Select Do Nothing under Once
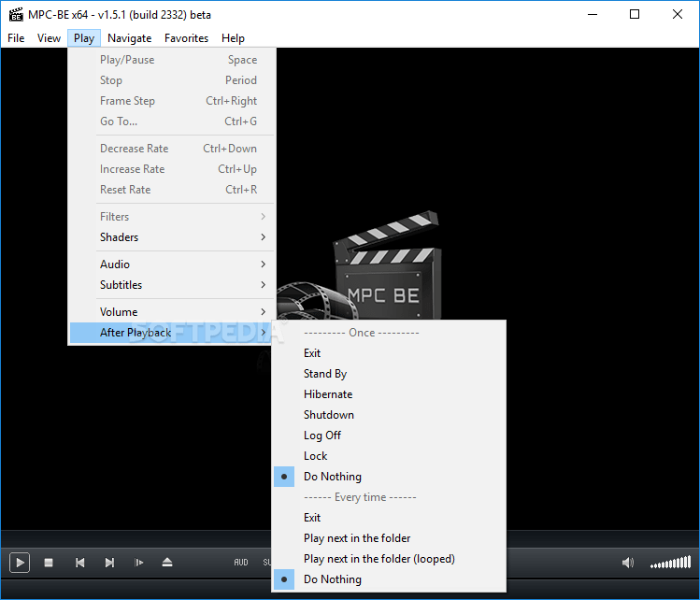Image resolution: width=700 pixels, height=600 pixels. tap(389, 477)
